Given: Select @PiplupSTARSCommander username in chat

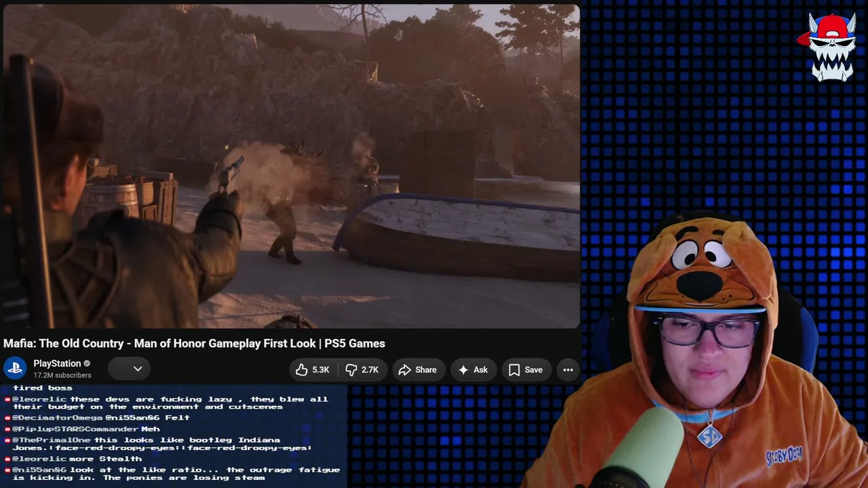Looking at the screenshot, I should click(x=75, y=429).
